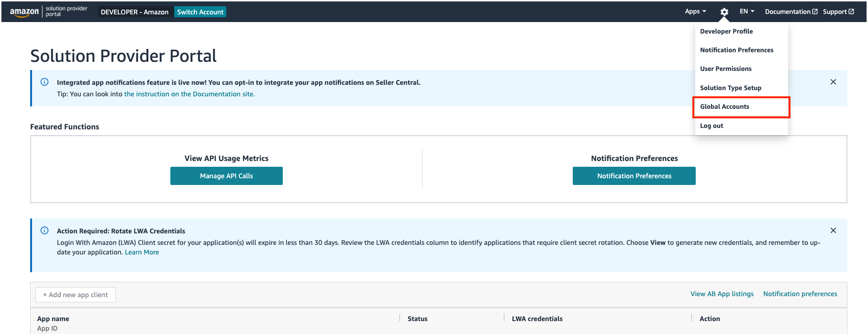This screenshot has width=868, height=334.
Task: Choose Notification Preferences in settings menu
Action: [x=736, y=50]
